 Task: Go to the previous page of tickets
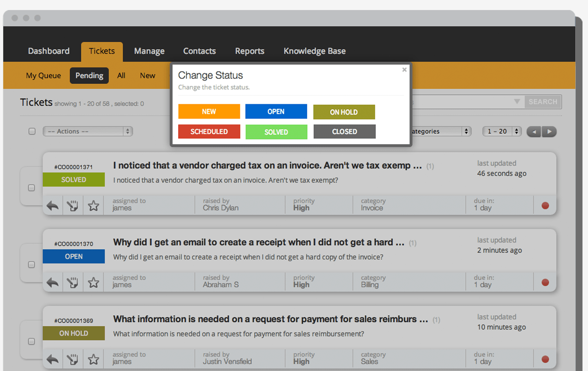click(x=534, y=131)
